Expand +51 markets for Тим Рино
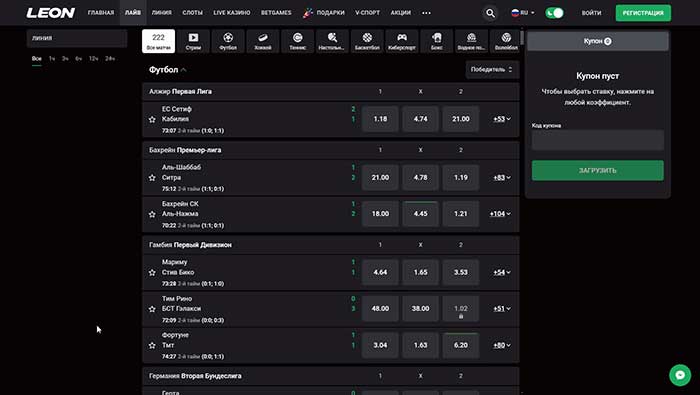Image resolution: width=700 pixels, height=395 pixels. pyautogui.click(x=502, y=308)
